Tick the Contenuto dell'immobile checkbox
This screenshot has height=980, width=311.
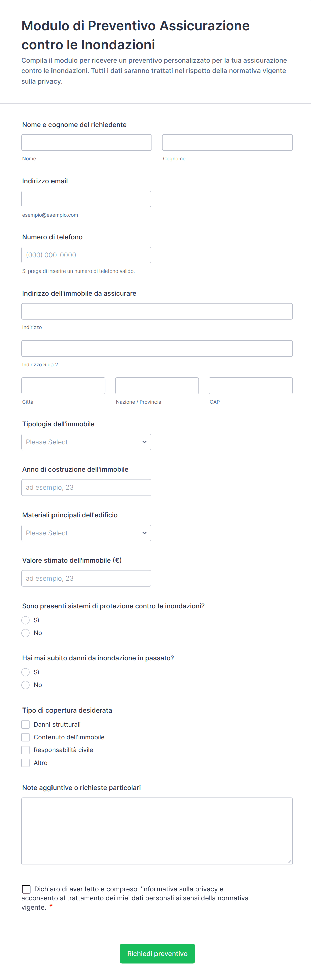(x=25, y=737)
